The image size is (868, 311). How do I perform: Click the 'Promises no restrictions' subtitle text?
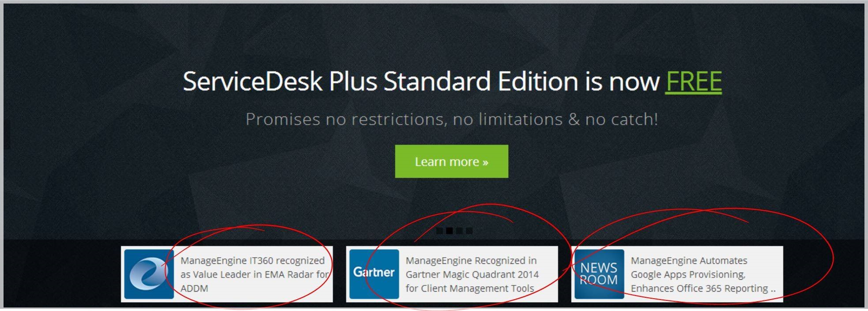click(x=452, y=119)
